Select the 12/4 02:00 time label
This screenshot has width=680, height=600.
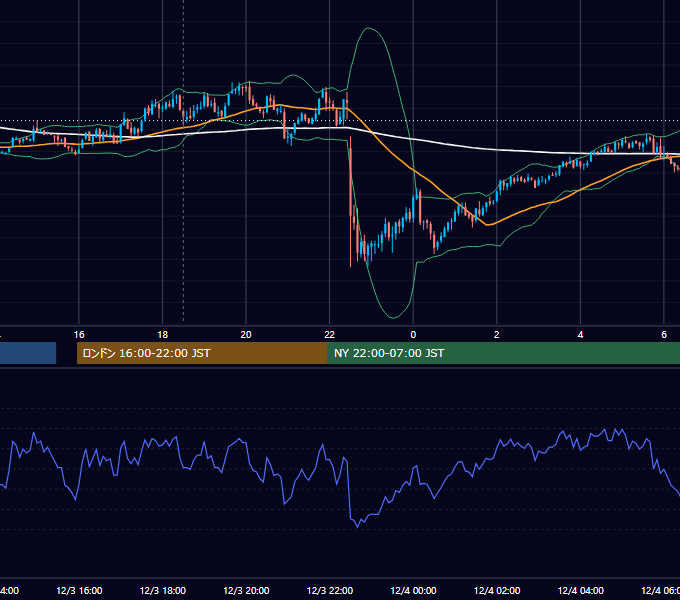(497, 590)
